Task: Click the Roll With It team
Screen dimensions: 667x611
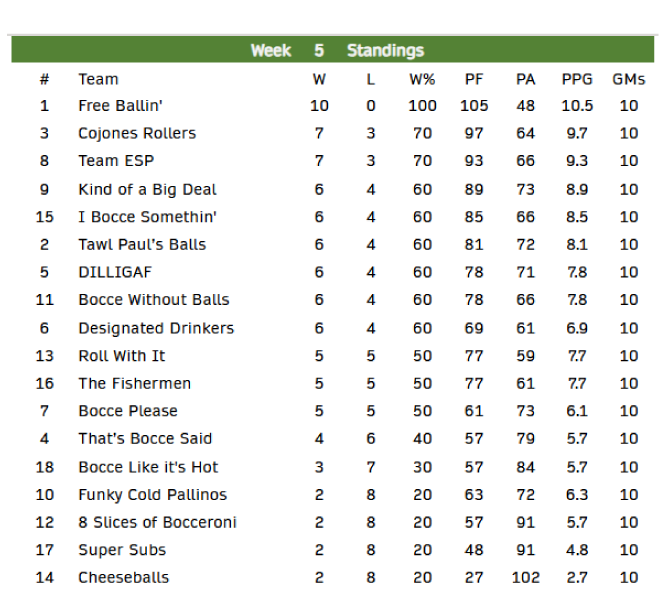Action: click(122, 356)
